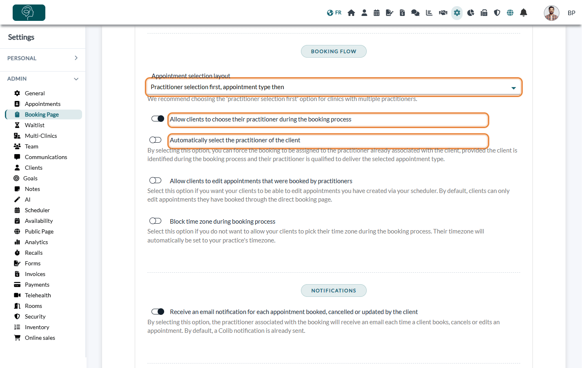Go to Multi-Clinics settings
The image size is (588, 368).
coord(41,136)
